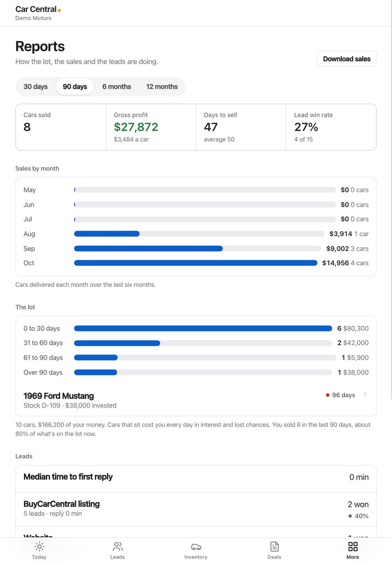The width and height of the screenshot is (392, 564).
Task: Switch to the 6 months range
Action: coord(117,87)
